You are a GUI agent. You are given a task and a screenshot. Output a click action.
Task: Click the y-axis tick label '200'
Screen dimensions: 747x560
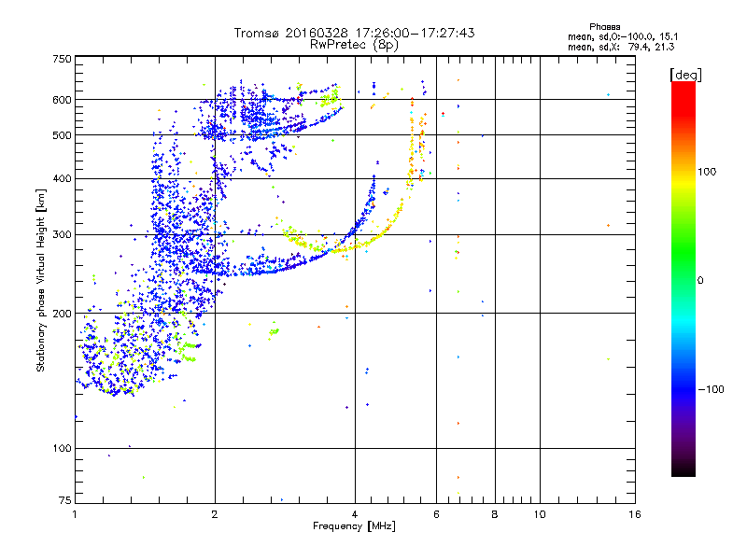62,314
